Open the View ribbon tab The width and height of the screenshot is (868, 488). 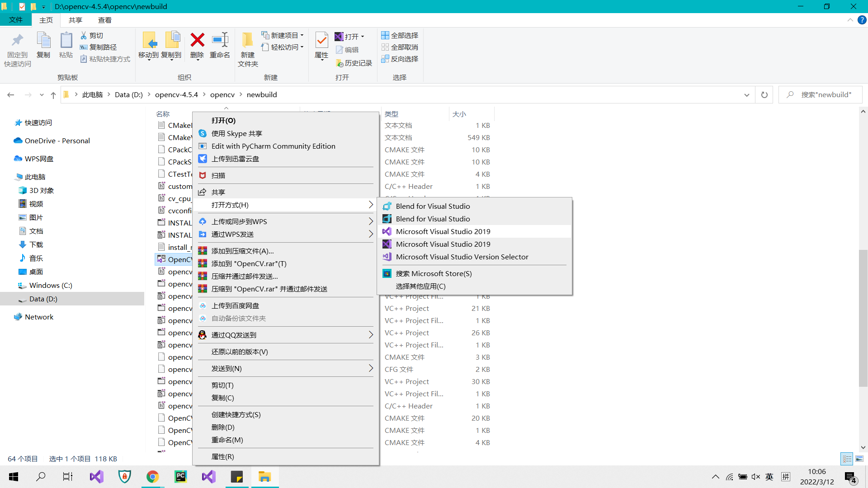click(104, 20)
